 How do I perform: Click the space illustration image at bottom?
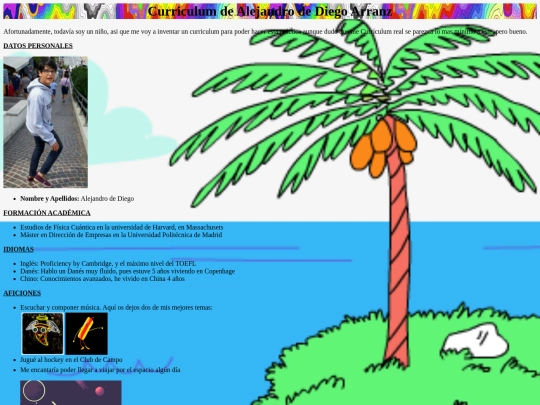point(71,393)
